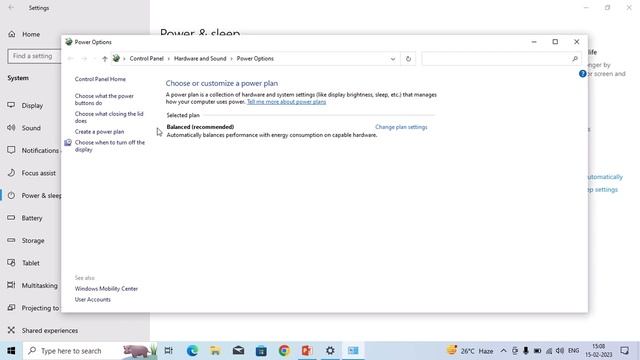This screenshot has width=640, height=360.
Task: Open Control Panel breadcrumb
Action: click(147, 59)
